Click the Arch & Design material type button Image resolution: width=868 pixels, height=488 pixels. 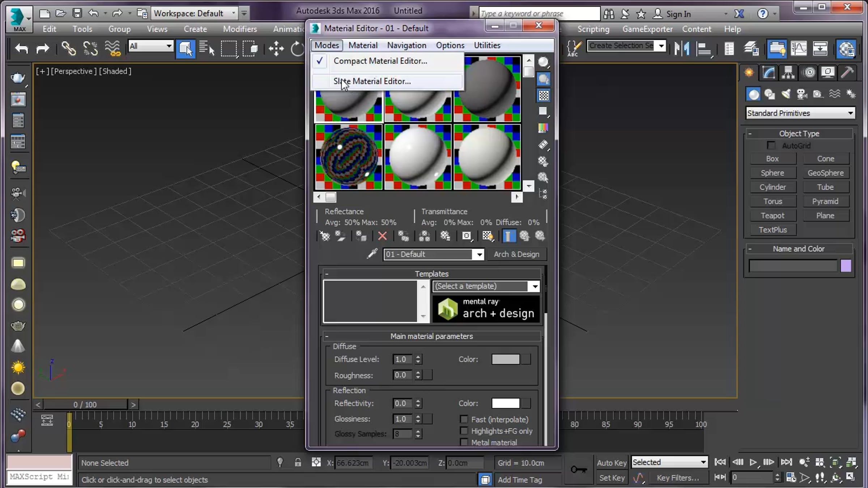(x=516, y=254)
